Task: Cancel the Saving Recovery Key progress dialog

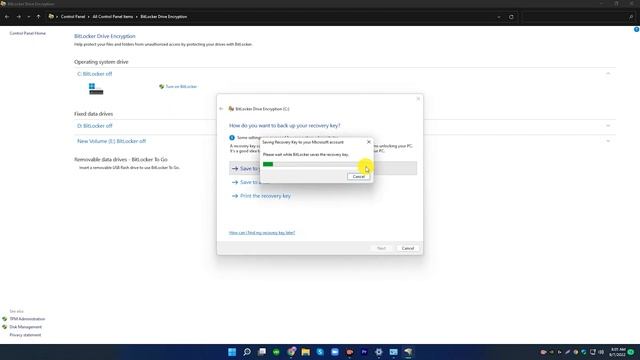Action: click(358, 176)
